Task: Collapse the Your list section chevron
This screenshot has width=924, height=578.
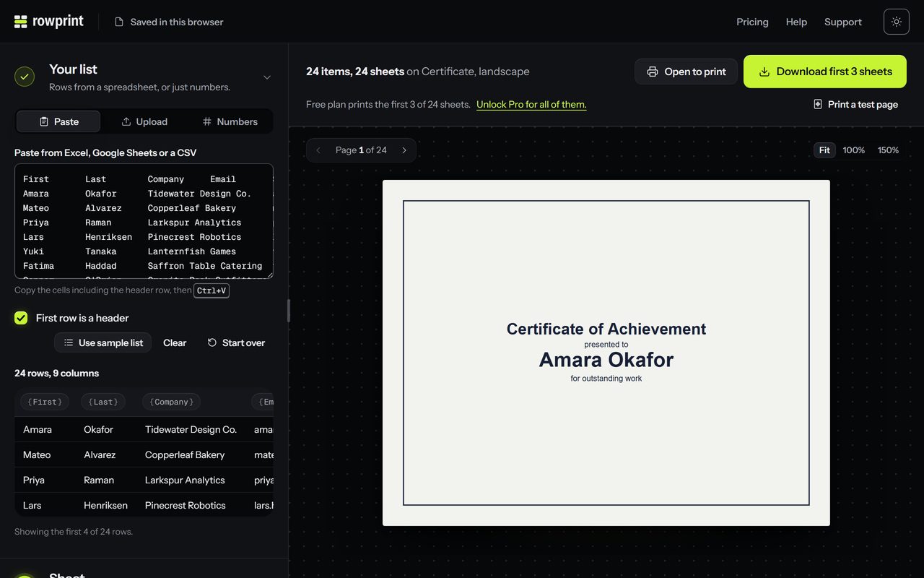Action: [267, 77]
